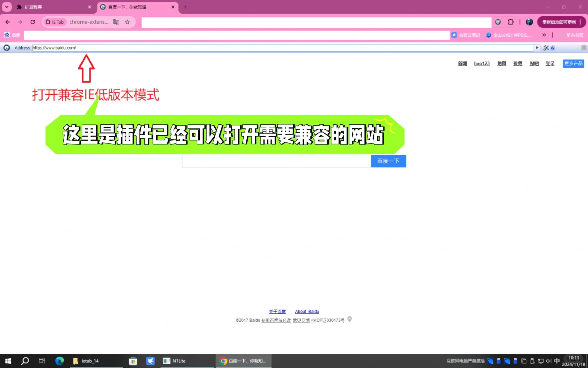Screen dimensions: 588x368
Task: Open the 所有书签 folder
Action: click(571, 35)
